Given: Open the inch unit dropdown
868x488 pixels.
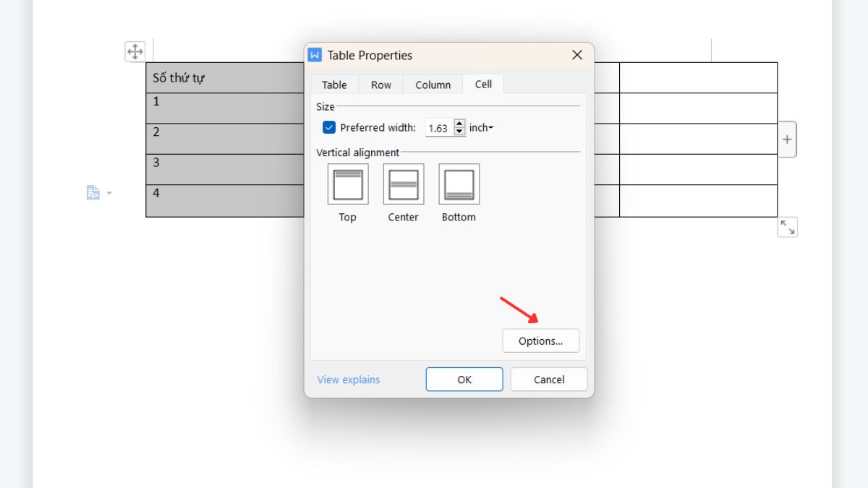Looking at the screenshot, I should tap(482, 128).
